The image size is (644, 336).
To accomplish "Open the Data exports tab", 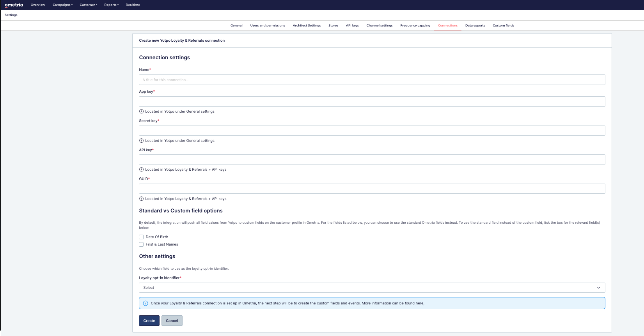I will click(x=475, y=25).
